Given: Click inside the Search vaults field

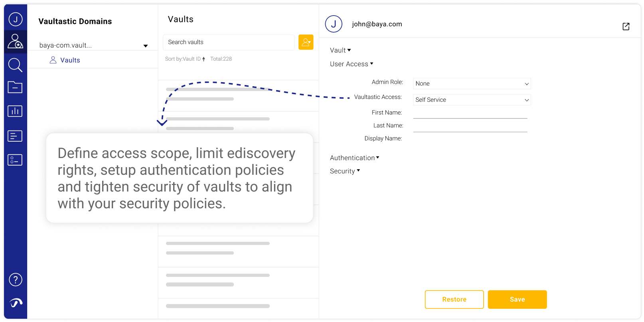Looking at the screenshot, I should (x=228, y=42).
